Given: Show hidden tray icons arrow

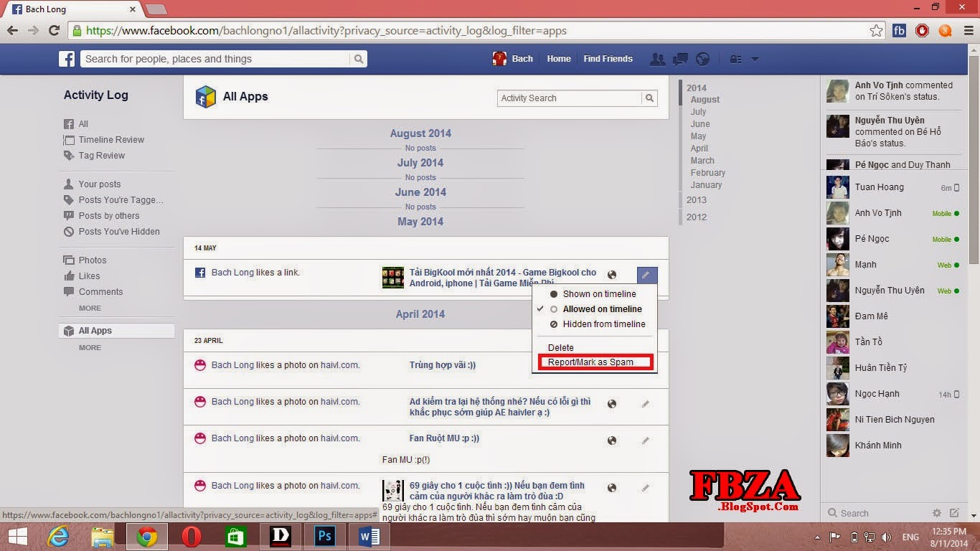Looking at the screenshot, I should 818,537.
